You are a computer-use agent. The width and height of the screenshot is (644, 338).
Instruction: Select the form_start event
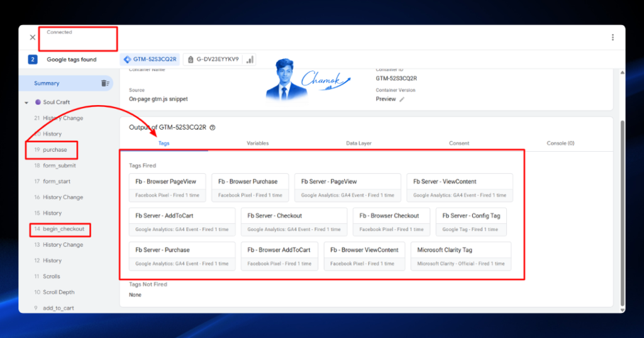tap(52, 181)
